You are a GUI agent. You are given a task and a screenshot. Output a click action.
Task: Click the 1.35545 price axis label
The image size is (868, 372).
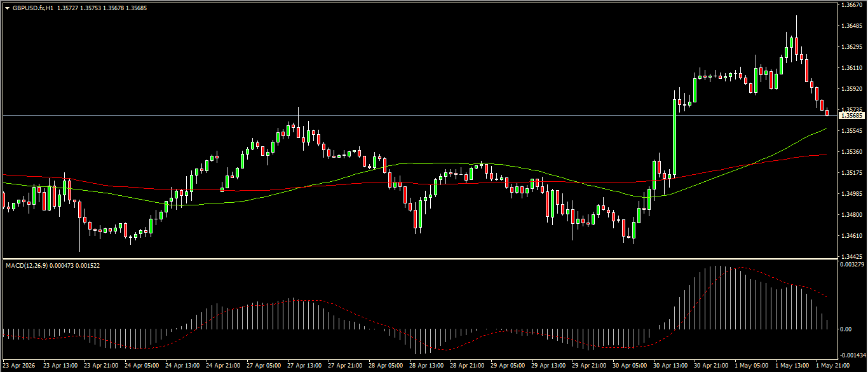(x=851, y=130)
